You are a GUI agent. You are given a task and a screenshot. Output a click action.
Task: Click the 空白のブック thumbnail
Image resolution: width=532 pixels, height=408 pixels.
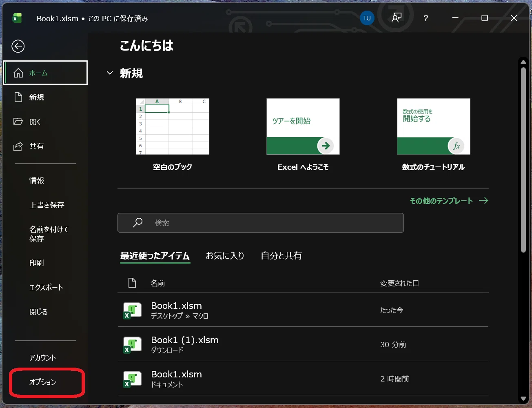click(173, 126)
